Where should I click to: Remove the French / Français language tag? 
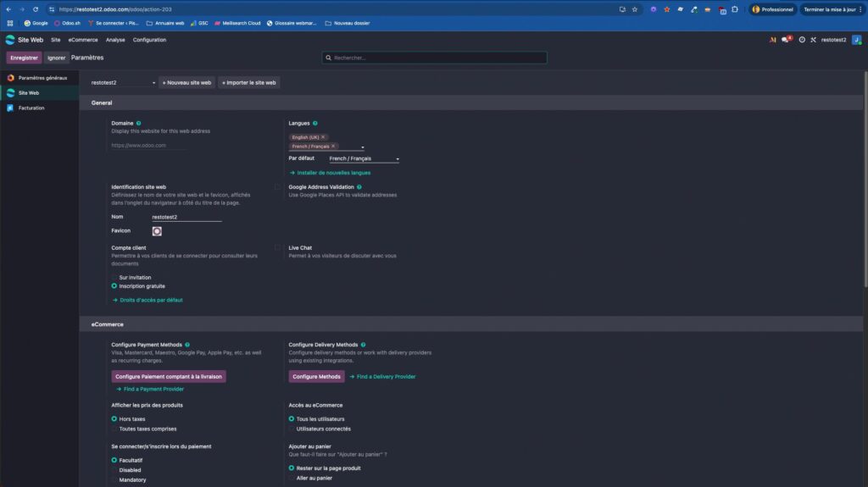[x=333, y=147]
